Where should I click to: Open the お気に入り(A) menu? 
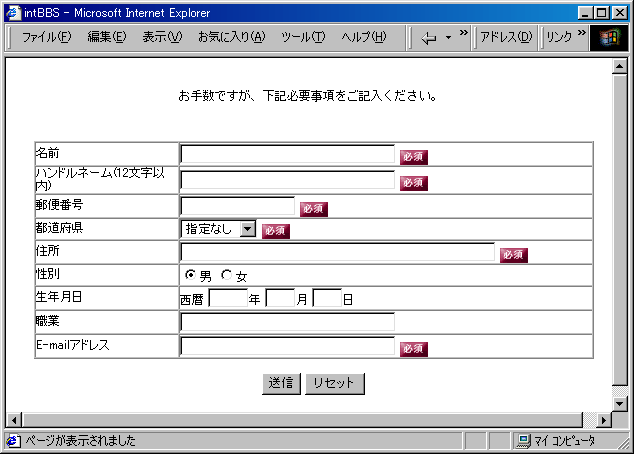point(231,37)
